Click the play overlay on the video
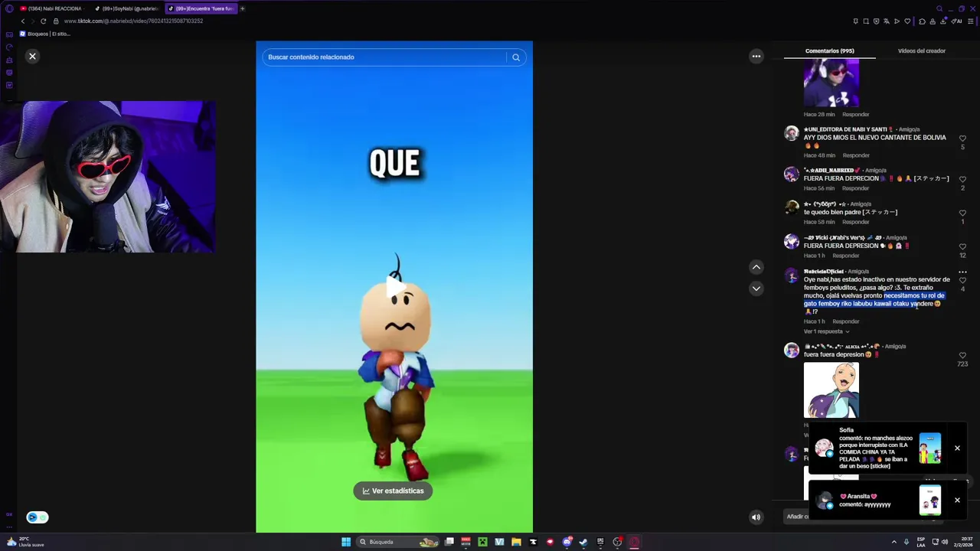980x551 pixels. (394, 286)
